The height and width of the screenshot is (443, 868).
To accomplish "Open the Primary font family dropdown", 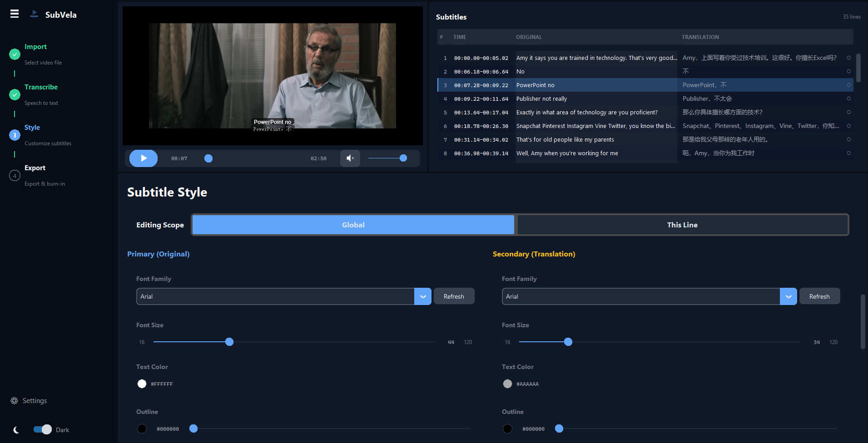I will 422,296.
